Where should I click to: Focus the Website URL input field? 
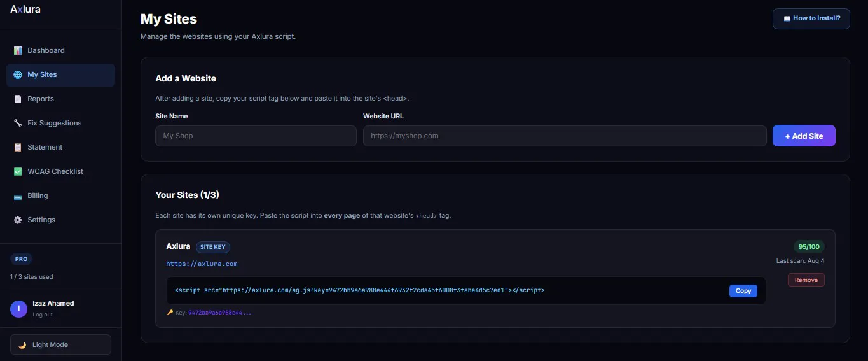[x=565, y=136]
